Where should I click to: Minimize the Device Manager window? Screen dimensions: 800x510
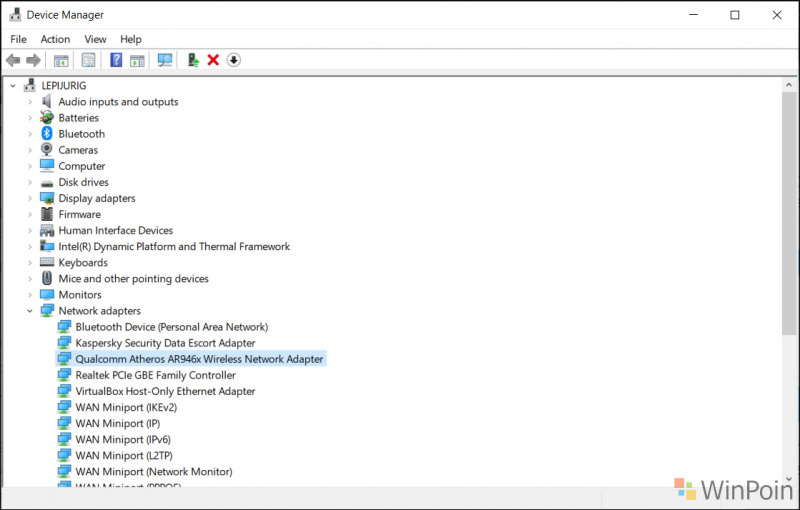[693, 15]
